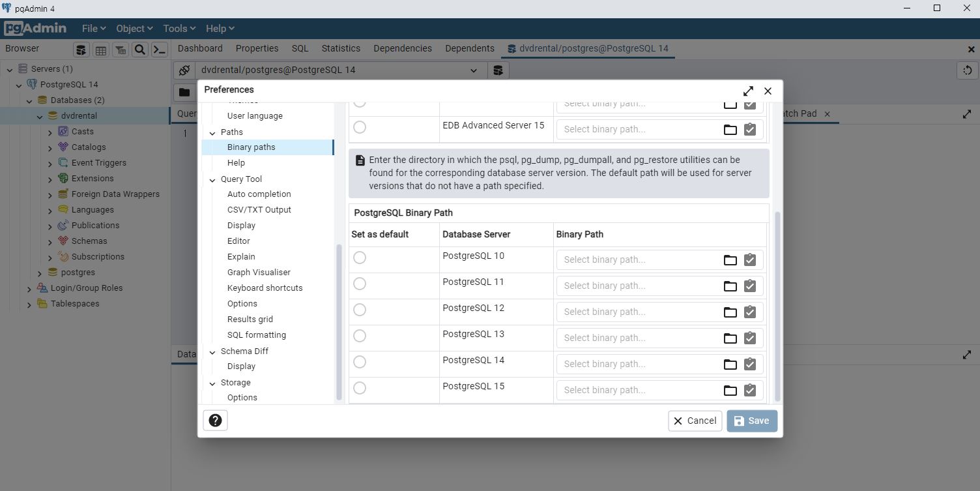Click the connection status icon beside dvdrental
980x491 pixels.
(184, 70)
